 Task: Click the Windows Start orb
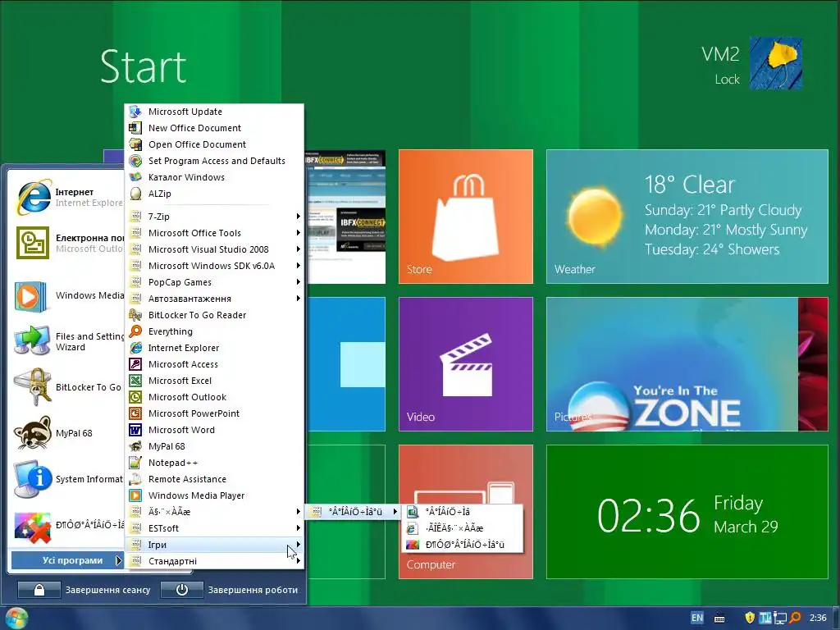click(16, 619)
